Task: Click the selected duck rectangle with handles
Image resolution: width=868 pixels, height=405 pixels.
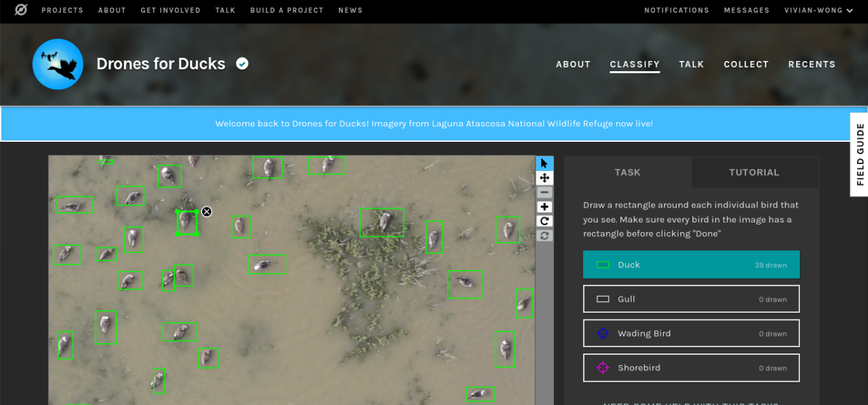Action: [x=187, y=223]
